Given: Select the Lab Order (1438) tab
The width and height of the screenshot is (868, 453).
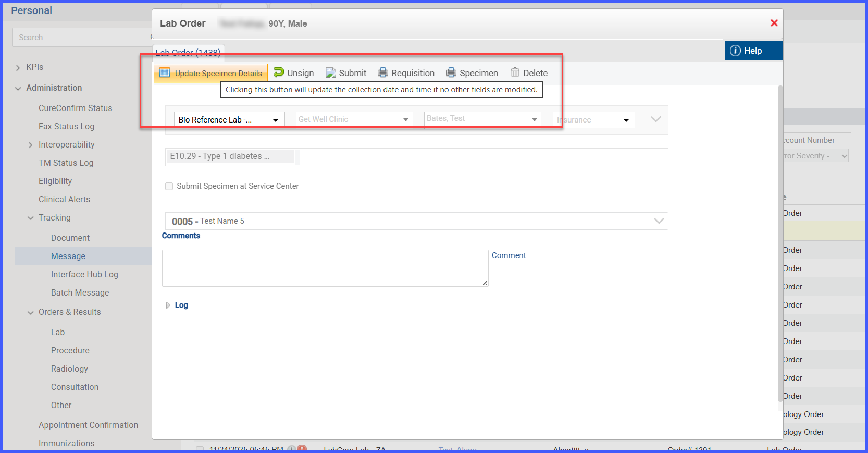Looking at the screenshot, I should (x=188, y=53).
